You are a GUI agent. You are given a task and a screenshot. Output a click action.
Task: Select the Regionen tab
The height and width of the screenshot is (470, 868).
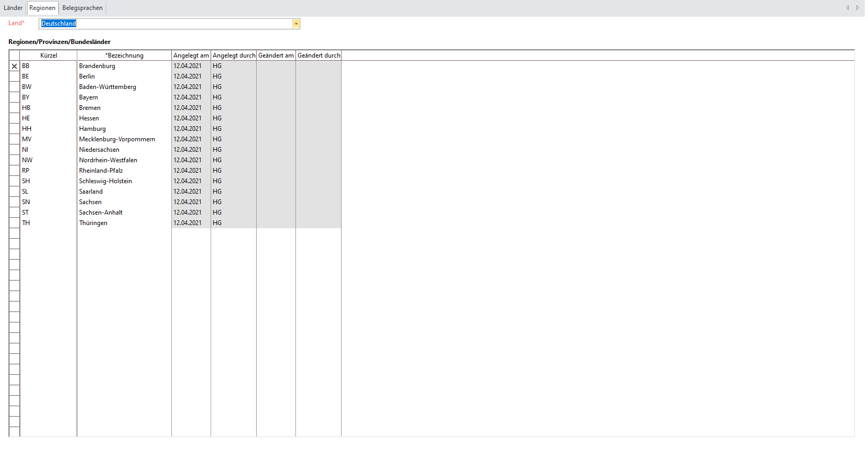coord(42,8)
